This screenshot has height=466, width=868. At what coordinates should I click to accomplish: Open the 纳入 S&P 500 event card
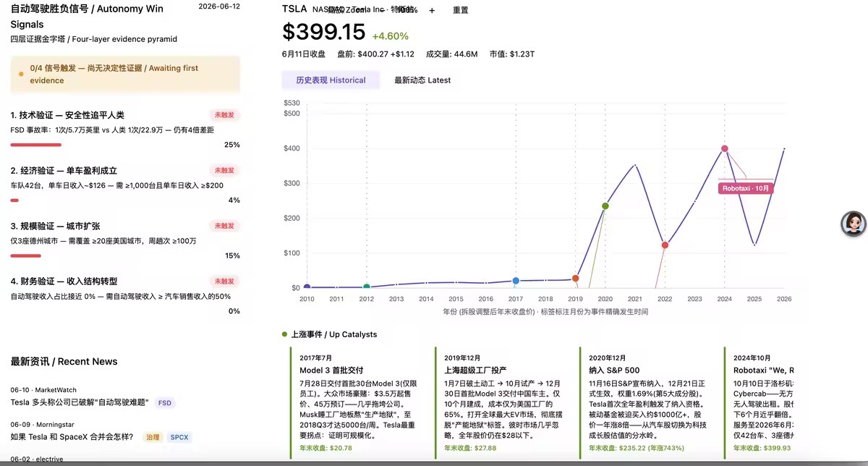point(645,402)
